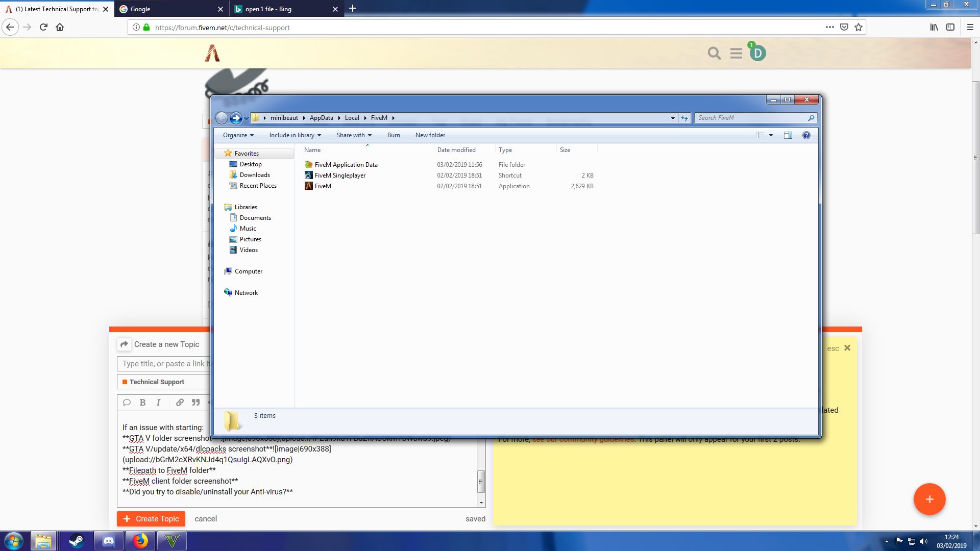Viewport: 980px width, 551px height.
Task: Click the blockquote icon in composer toolbar
Action: pos(195,403)
